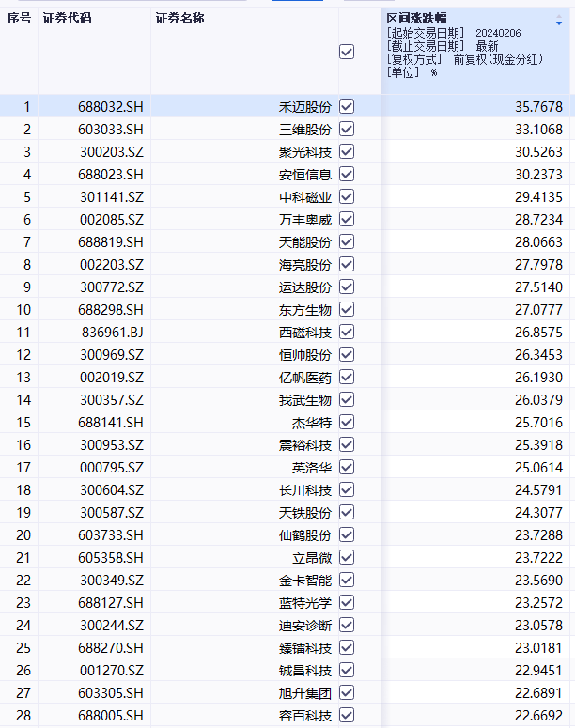Image resolution: width=575 pixels, height=728 pixels.
Task: Click 前复权(现金分红) adjustment parameter
Action: [x=498, y=59]
